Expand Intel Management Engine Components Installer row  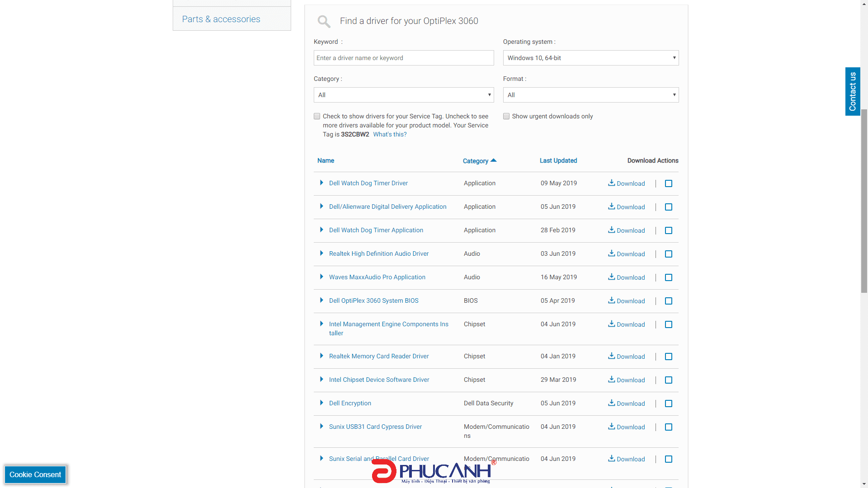point(321,324)
